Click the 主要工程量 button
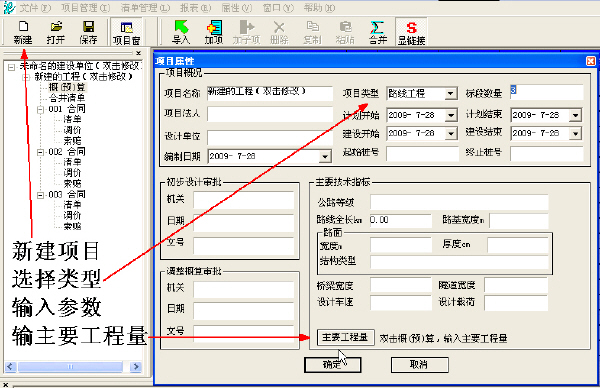 pyautogui.click(x=346, y=337)
